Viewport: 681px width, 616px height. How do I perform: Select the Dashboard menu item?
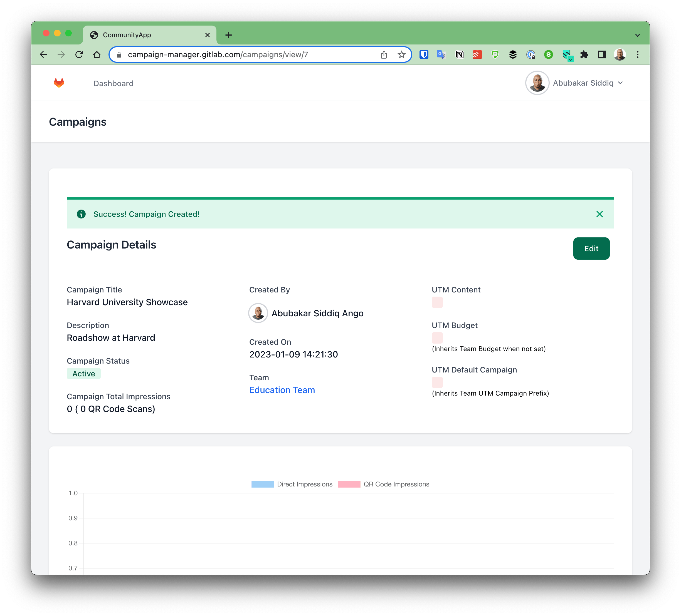(113, 83)
